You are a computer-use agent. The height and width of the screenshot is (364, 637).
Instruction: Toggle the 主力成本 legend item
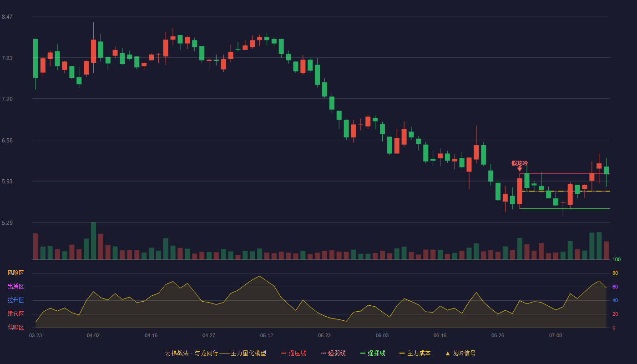pos(415,353)
